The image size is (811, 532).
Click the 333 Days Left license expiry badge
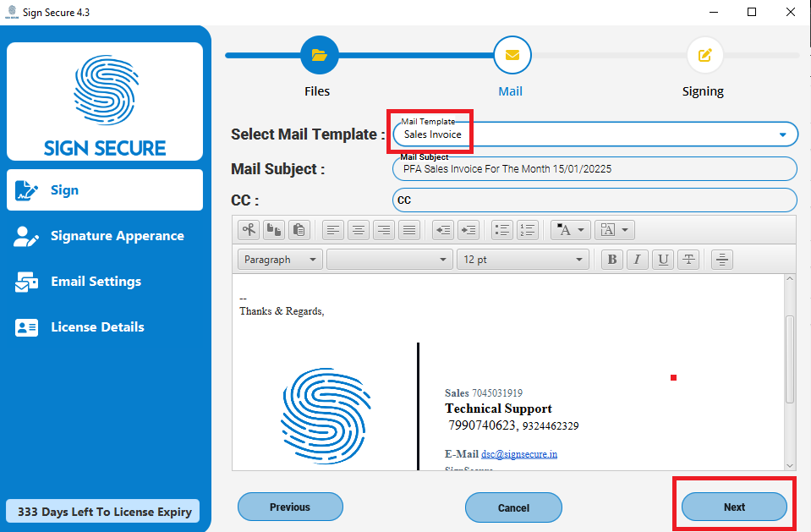tap(103, 512)
